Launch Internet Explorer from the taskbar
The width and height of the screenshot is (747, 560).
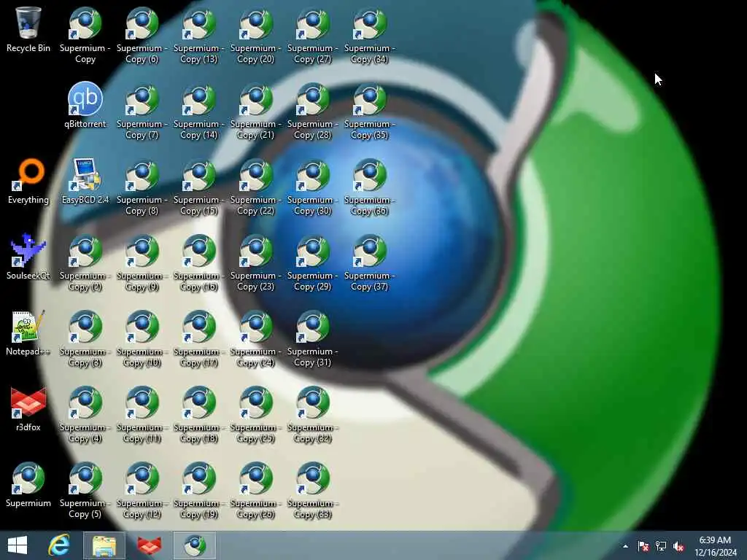tap(59, 545)
